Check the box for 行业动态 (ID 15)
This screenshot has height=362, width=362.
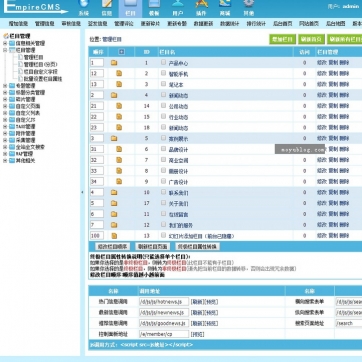click(x=163, y=116)
